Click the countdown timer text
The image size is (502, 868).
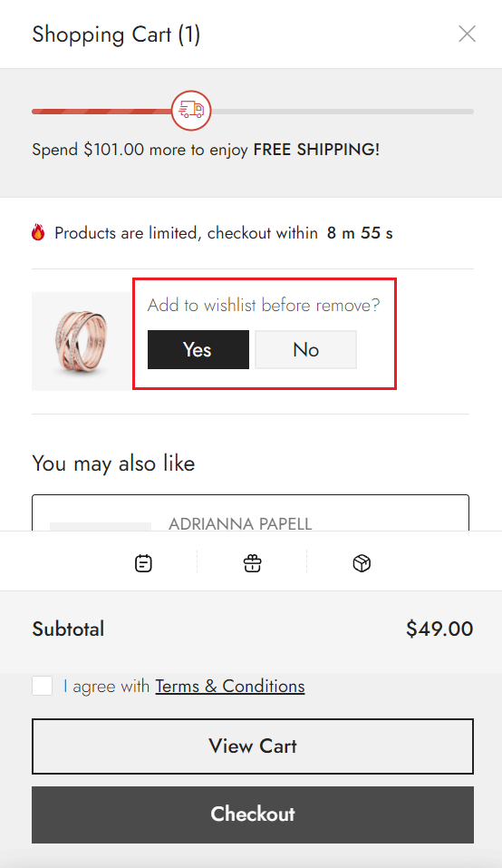click(360, 233)
